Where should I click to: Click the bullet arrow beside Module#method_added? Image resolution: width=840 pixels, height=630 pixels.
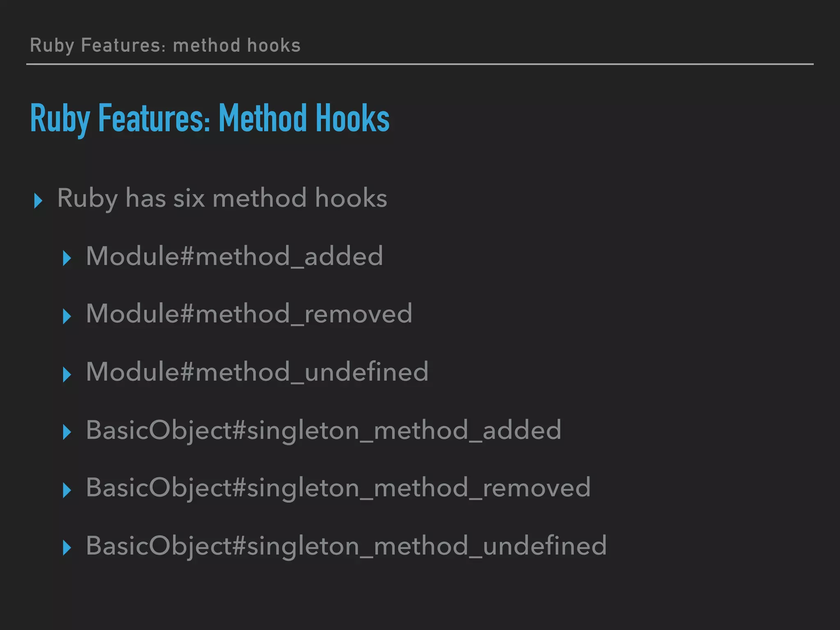coord(67,258)
